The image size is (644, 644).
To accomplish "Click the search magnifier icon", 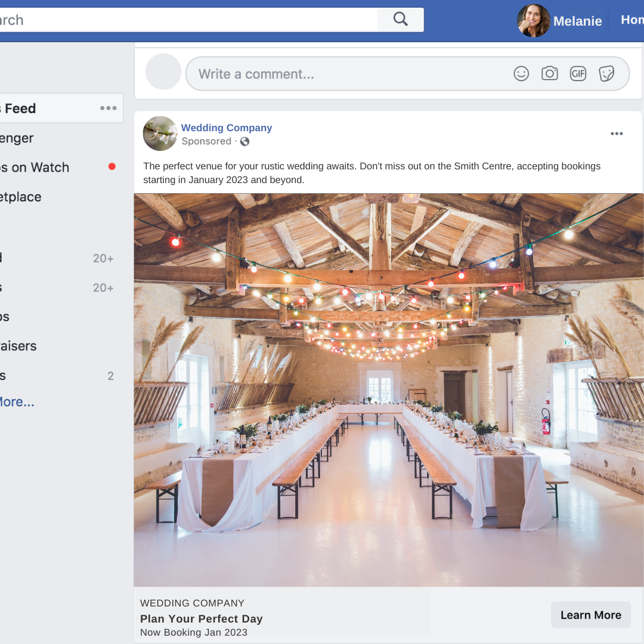I will [x=400, y=19].
